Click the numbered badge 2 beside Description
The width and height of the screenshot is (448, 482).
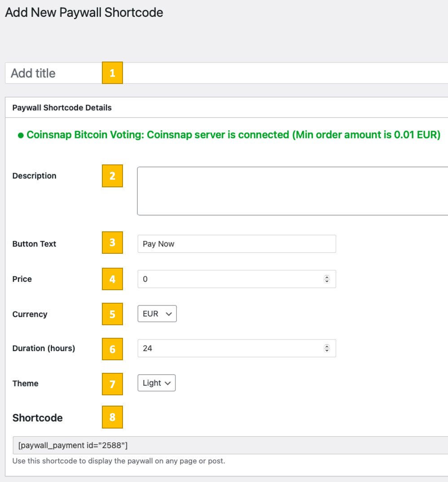tap(112, 176)
